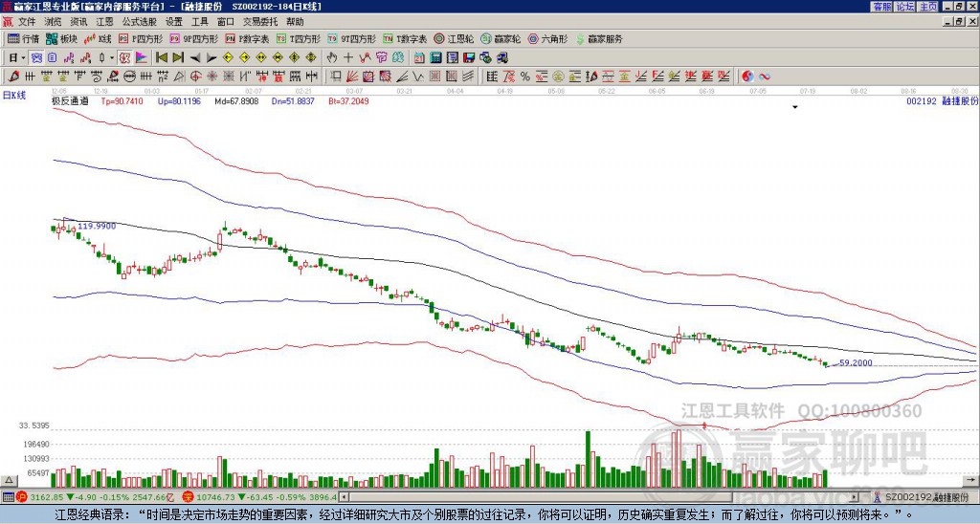Click the red target circle drawing tool
Viewport: 980px width, 524px height.
[x=195, y=76]
